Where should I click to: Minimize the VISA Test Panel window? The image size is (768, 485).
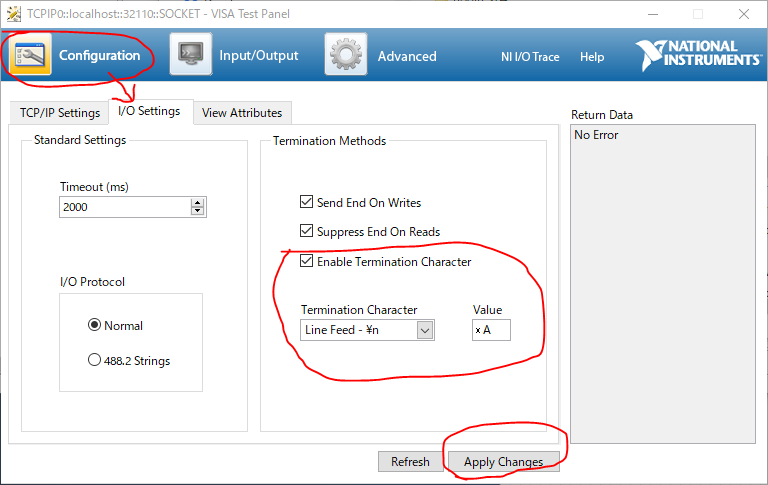(653, 14)
